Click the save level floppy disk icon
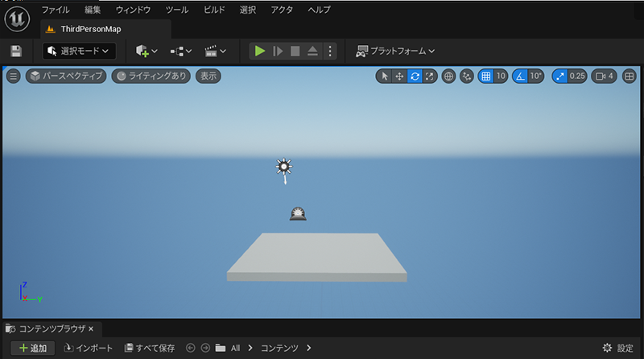The width and height of the screenshot is (644, 359). (x=16, y=51)
